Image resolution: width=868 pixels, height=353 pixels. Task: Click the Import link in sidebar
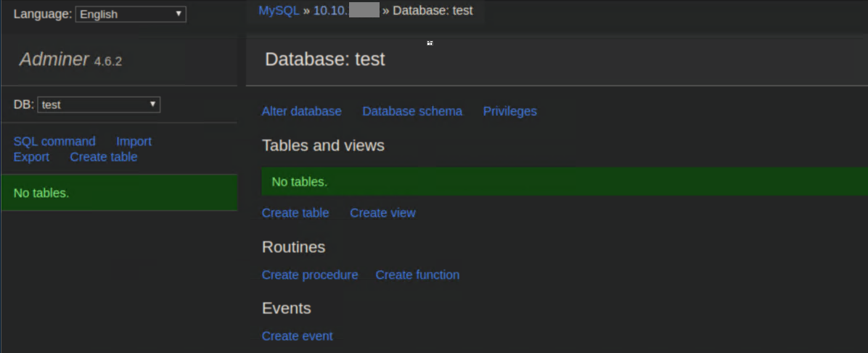(134, 141)
